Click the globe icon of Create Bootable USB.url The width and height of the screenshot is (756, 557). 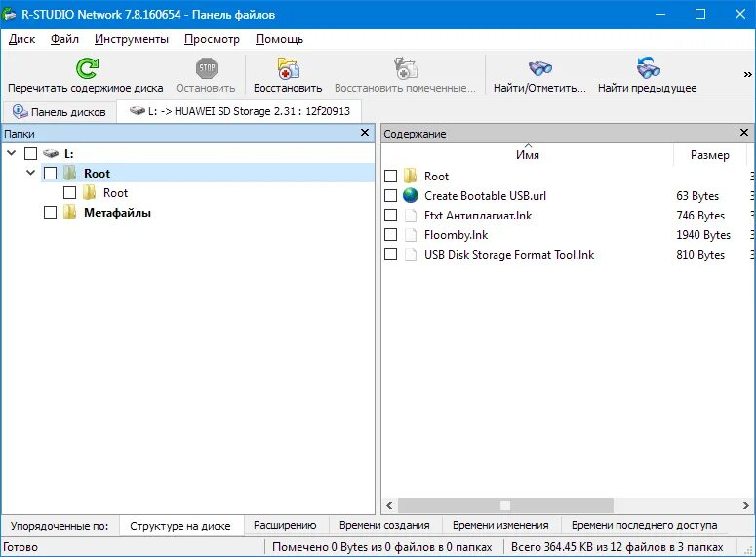(x=411, y=195)
